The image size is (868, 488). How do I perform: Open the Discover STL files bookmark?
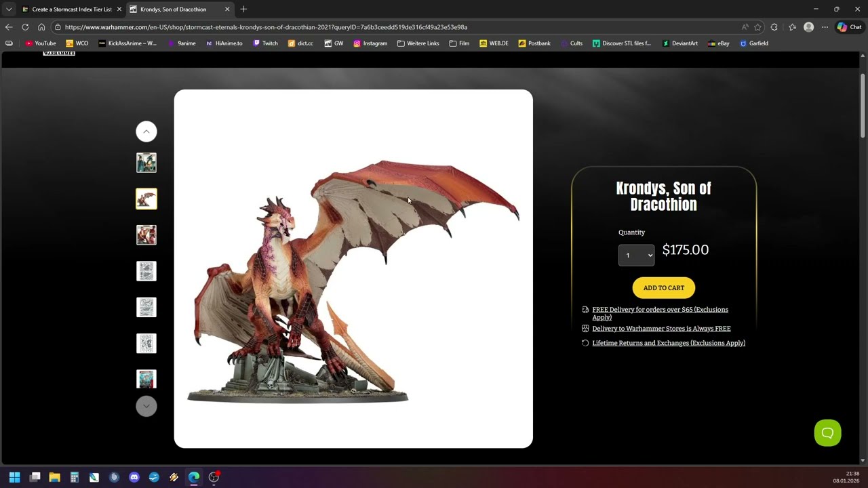(621, 43)
